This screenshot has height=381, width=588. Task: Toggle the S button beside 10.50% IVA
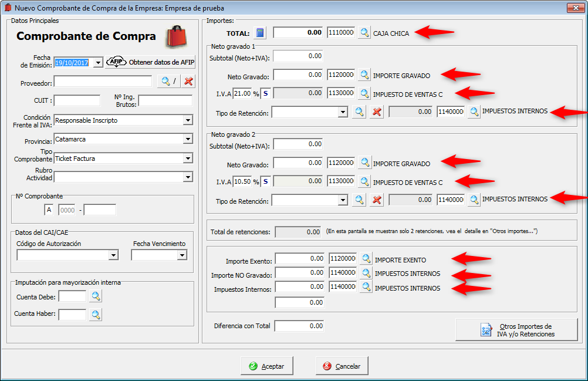click(266, 181)
